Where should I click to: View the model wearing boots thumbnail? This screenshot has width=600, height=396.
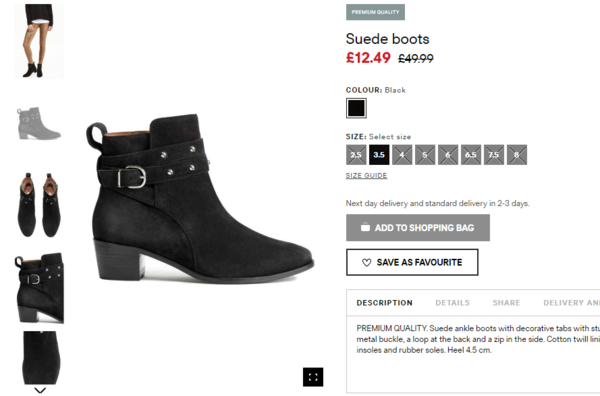pos(39,41)
